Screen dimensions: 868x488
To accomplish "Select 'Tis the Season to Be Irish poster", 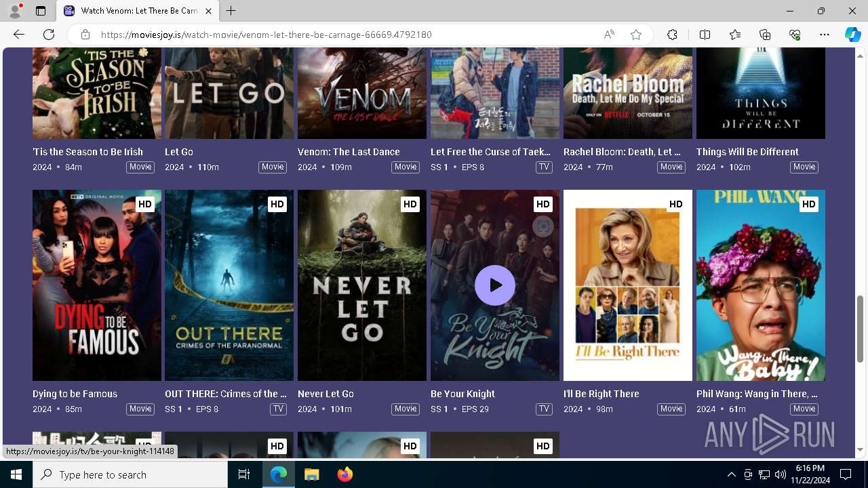I will click(97, 94).
